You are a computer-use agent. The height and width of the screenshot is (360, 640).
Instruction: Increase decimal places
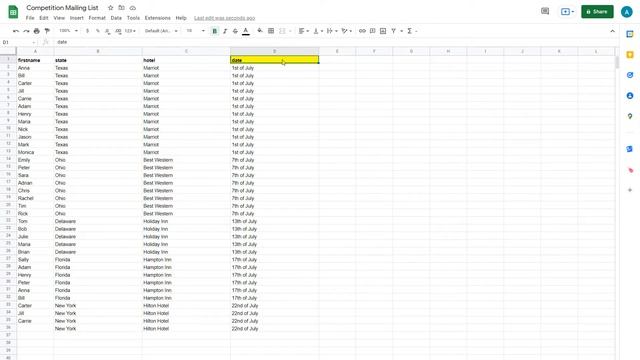[118, 31]
